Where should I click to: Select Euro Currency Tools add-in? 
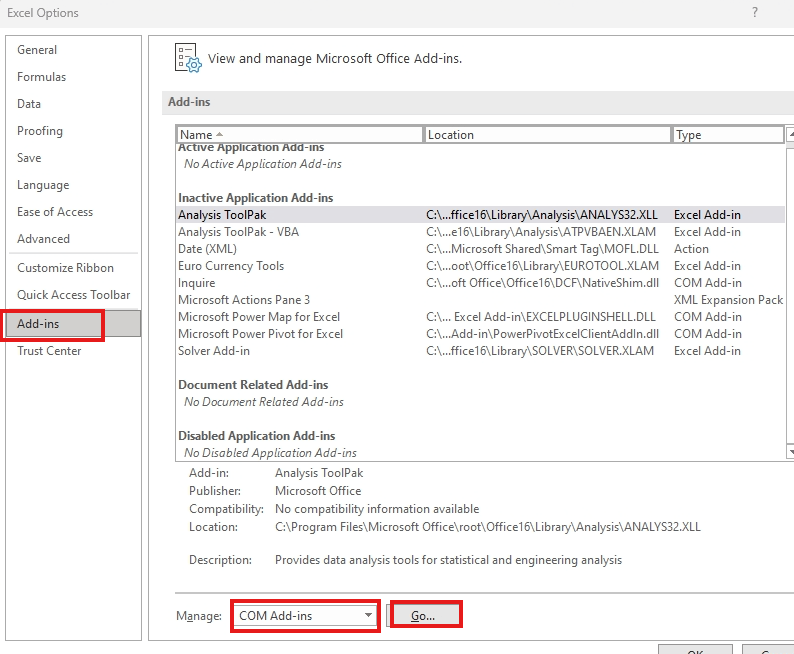point(480,266)
